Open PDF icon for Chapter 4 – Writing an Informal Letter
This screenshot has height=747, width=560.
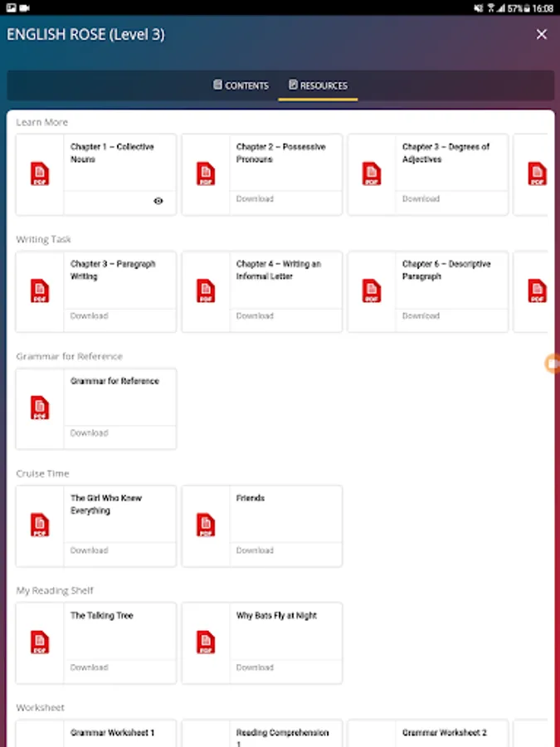coord(206,290)
